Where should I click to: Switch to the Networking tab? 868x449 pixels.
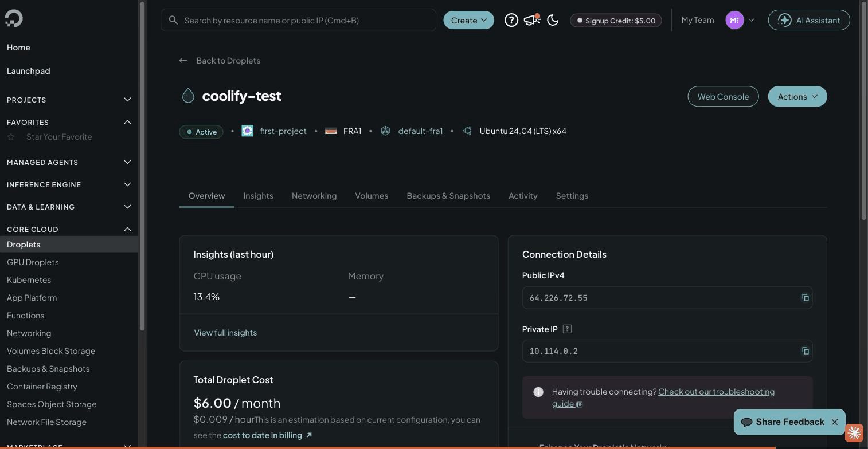click(314, 196)
